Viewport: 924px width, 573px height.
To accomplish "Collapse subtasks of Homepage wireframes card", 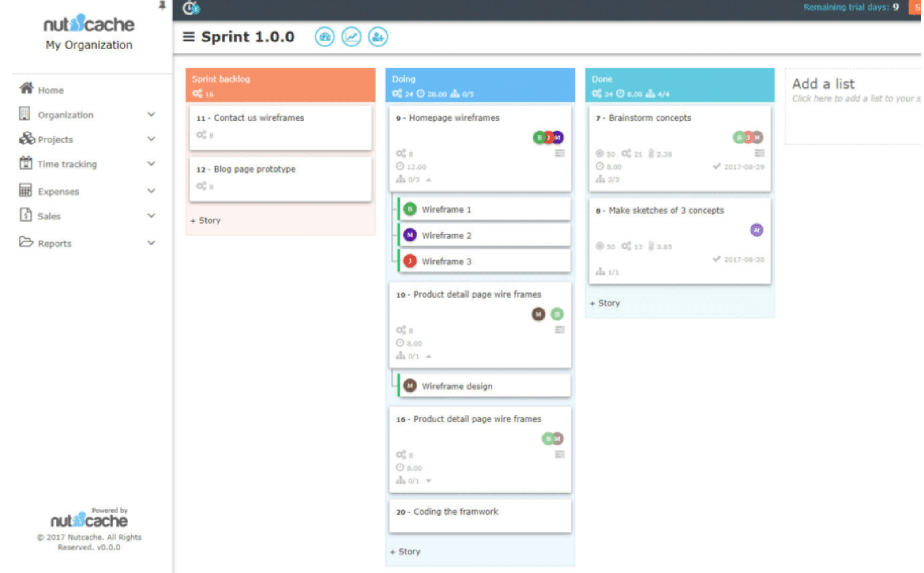I will click(x=428, y=180).
